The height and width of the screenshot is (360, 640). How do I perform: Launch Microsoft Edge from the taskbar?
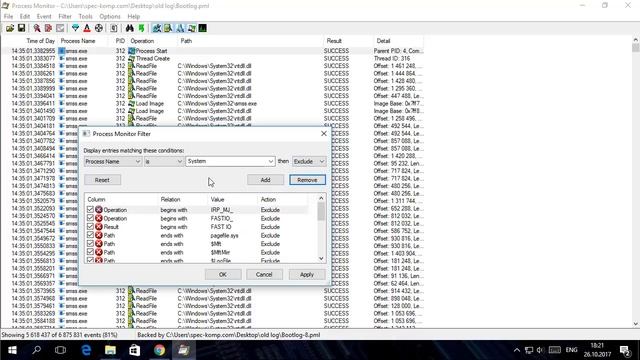(x=86, y=350)
